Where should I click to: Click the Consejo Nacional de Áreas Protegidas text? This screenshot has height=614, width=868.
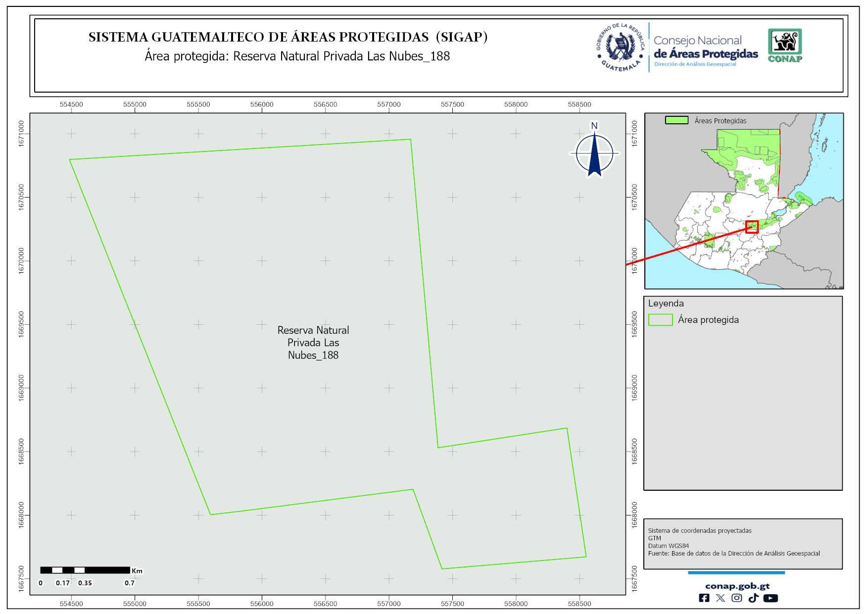point(705,48)
